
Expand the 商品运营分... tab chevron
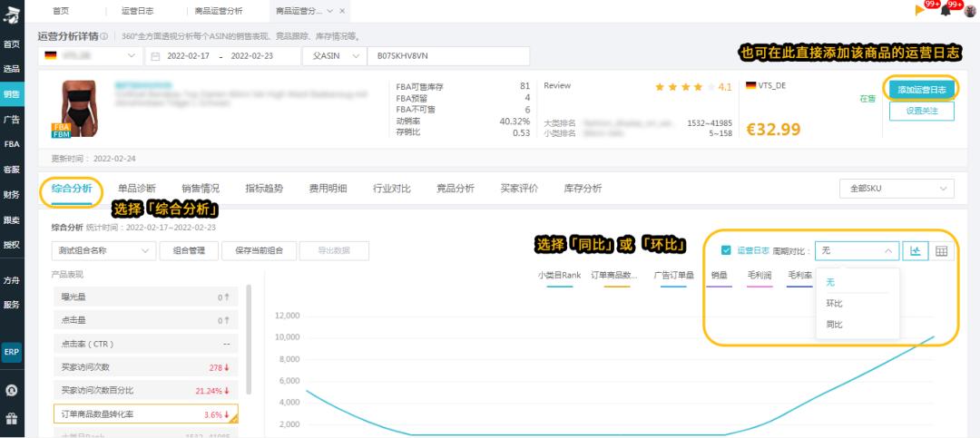pos(330,11)
